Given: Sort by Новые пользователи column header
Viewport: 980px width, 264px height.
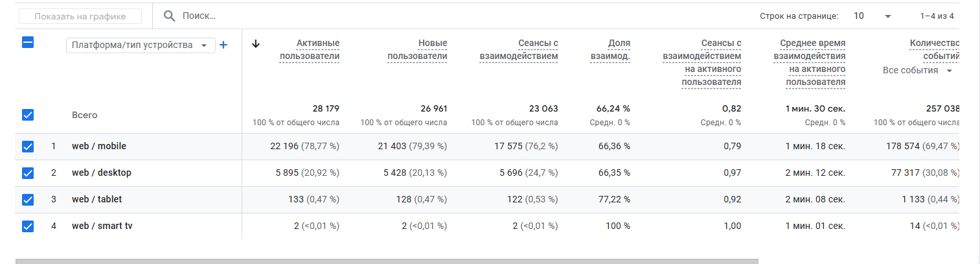Looking at the screenshot, I should (x=417, y=49).
